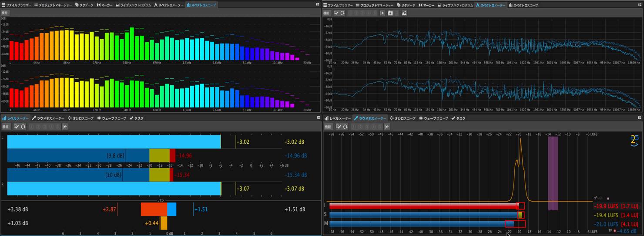
Task: Toggle the checkmark monitor button in level meter toolbar
Action: coord(16,127)
